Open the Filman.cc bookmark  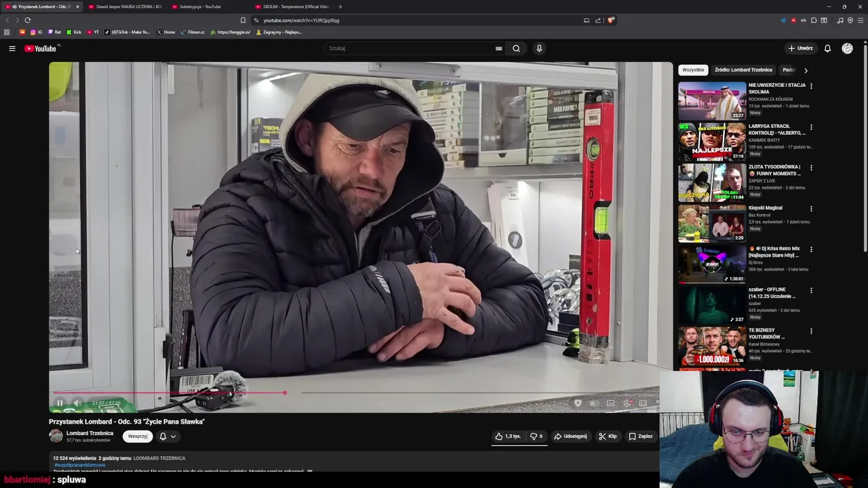click(x=193, y=32)
